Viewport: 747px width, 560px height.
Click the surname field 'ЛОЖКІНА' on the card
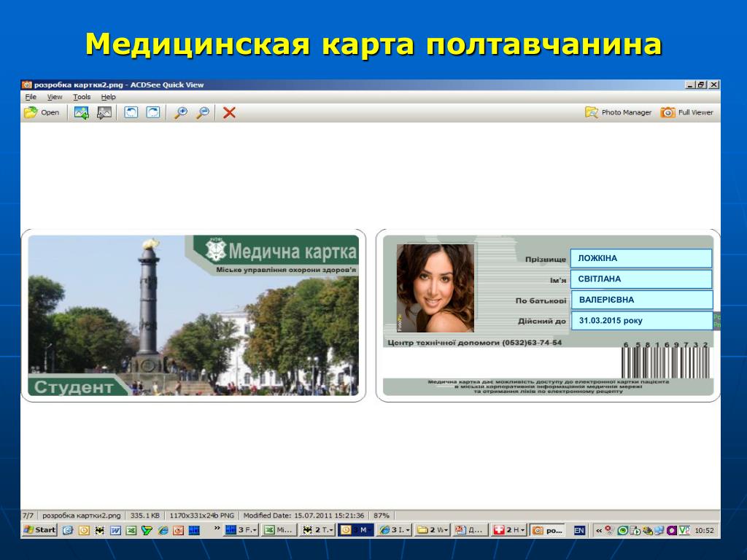641,258
